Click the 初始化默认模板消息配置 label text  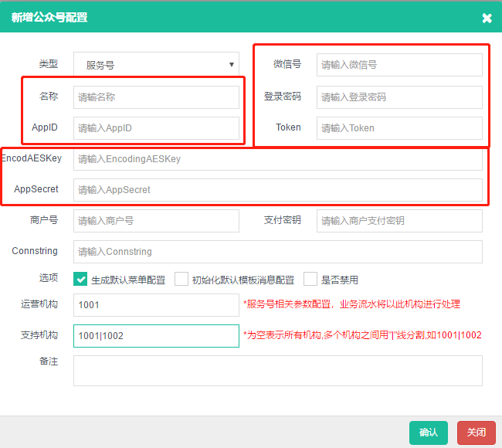tap(243, 280)
